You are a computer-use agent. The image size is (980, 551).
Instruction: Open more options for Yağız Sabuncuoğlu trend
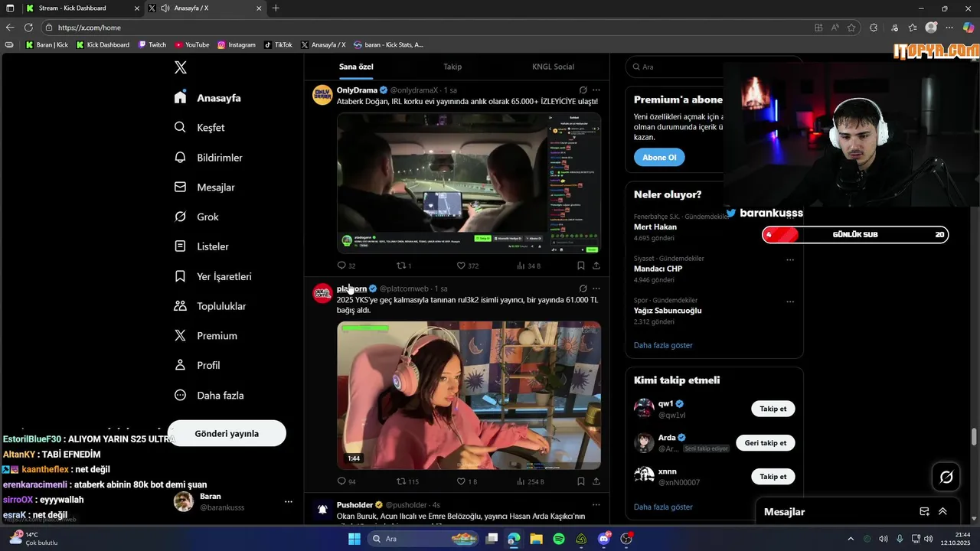coord(790,302)
